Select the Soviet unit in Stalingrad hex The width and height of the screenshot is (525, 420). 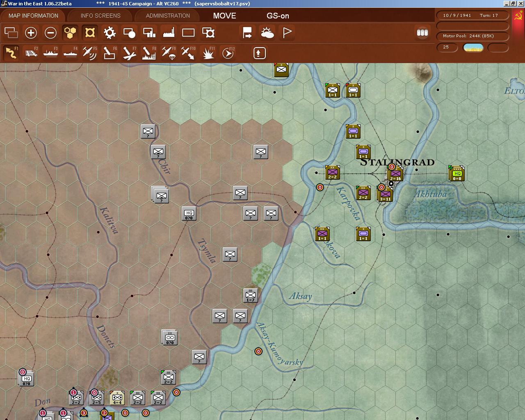(395, 173)
